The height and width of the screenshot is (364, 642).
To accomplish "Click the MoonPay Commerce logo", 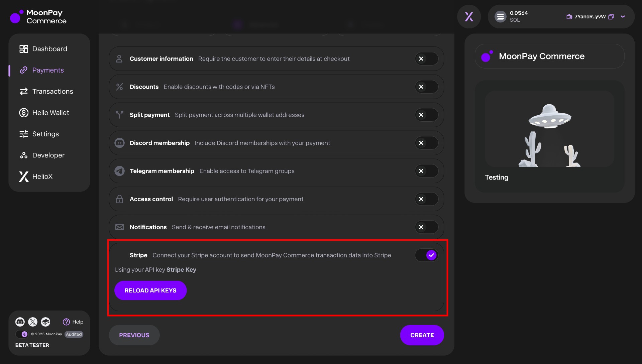I will [x=38, y=17].
